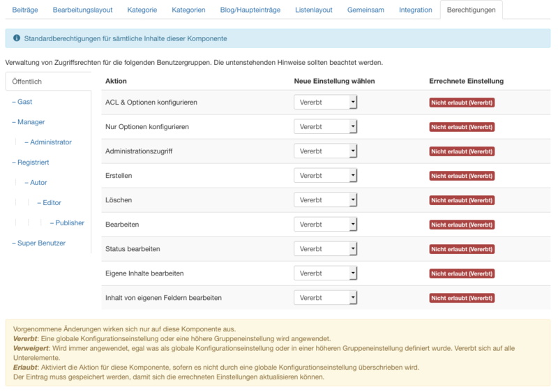
Task: Open dropdown for Status bearbeiten
Action: pos(325,248)
